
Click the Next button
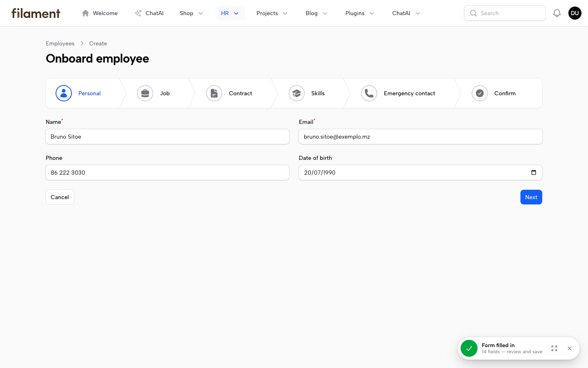(531, 197)
